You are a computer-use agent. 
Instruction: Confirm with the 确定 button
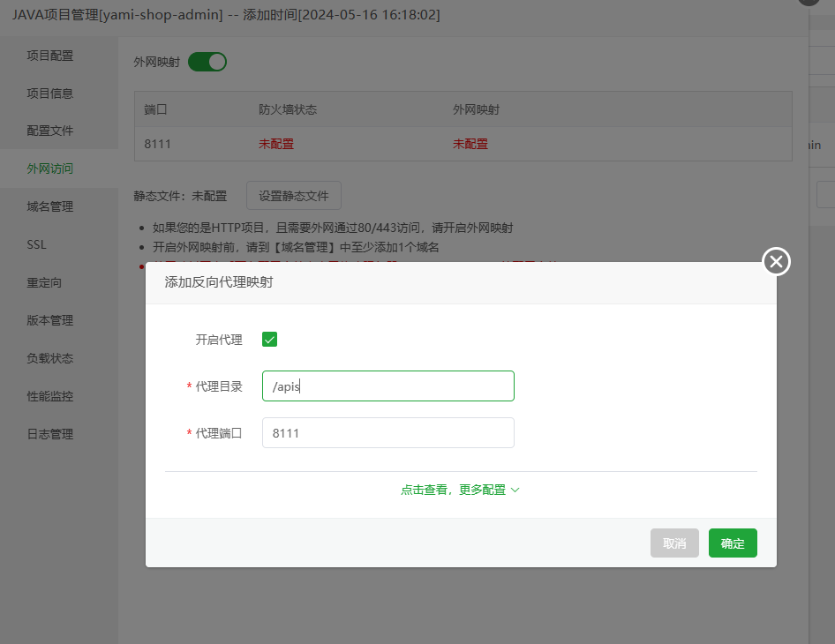click(x=732, y=543)
